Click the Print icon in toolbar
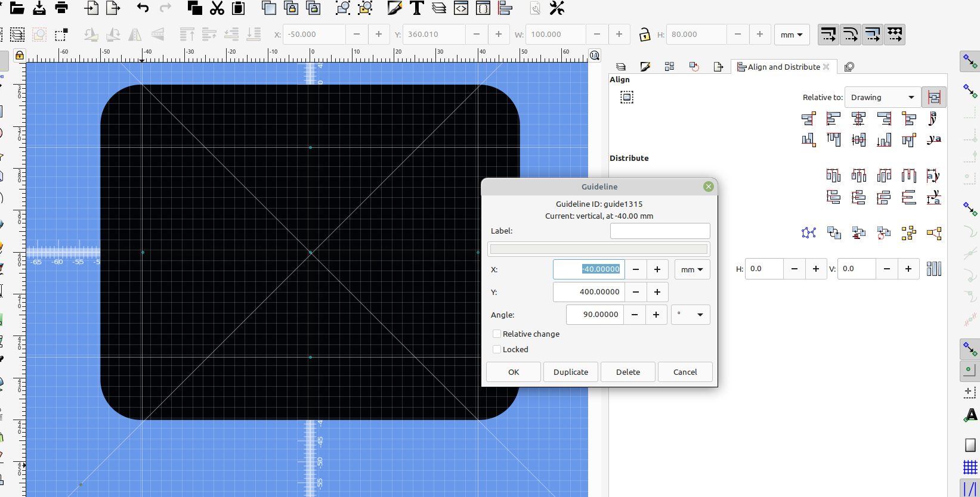 click(x=61, y=8)
